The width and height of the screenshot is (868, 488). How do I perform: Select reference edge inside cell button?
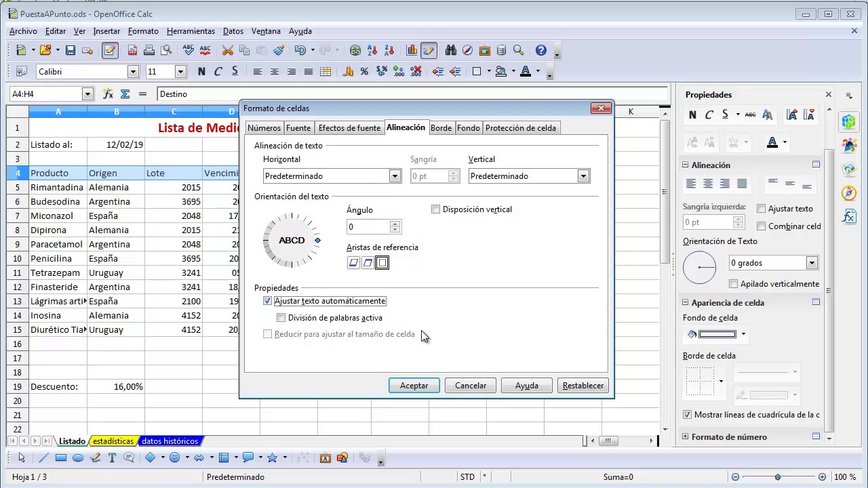pos(382,263)
